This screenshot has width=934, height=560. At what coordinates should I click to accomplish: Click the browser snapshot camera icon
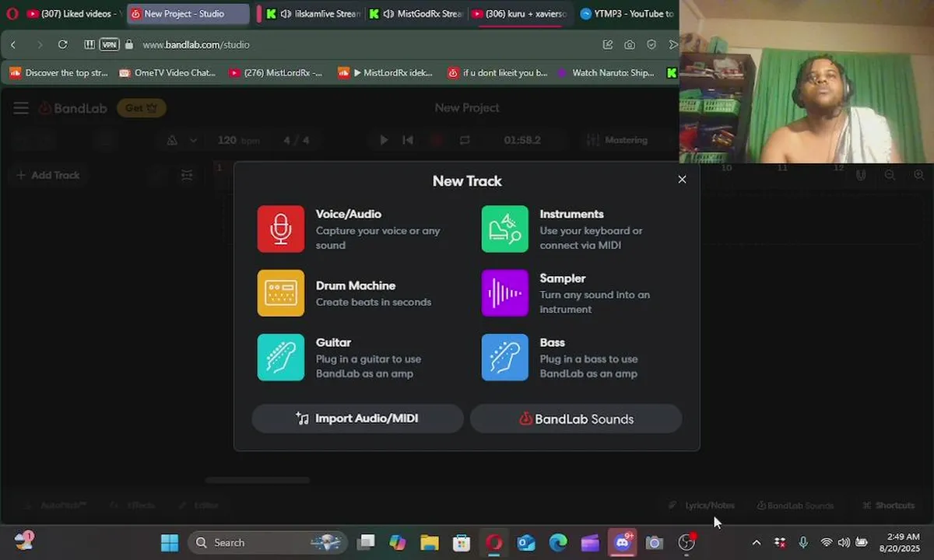630,44
